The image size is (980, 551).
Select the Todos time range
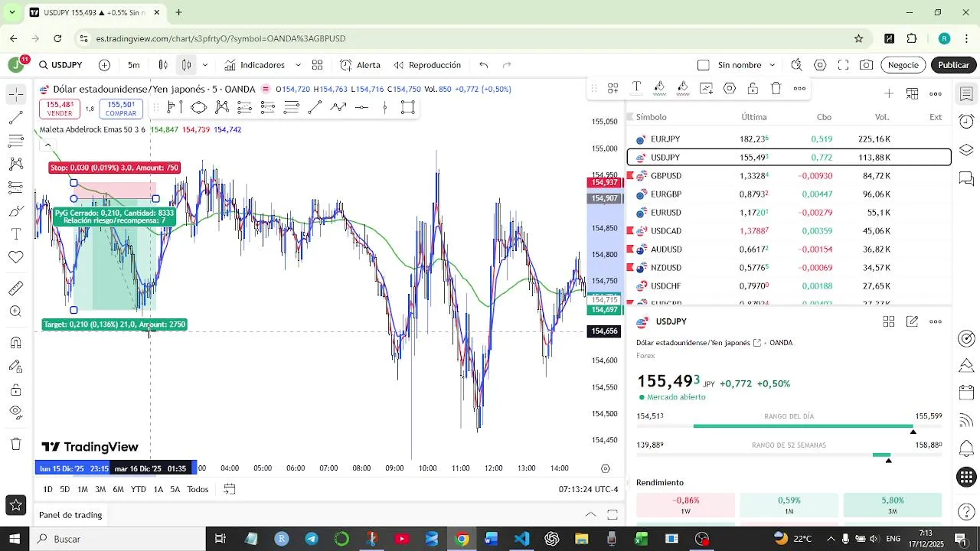[x=198, y=489]
